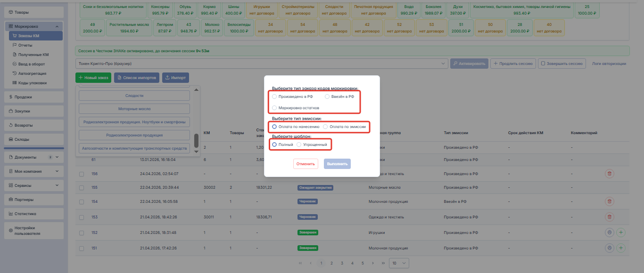Tick the checkbox for order 152
This screenshot has height=273, width=644.
coord(82,233)
